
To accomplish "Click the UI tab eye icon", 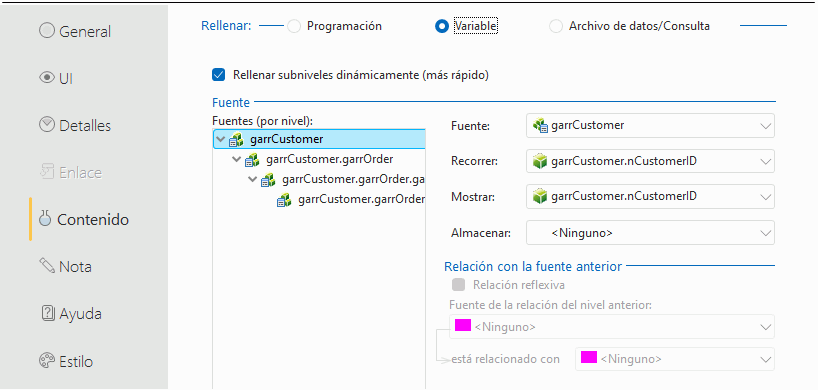I will 47,78.
